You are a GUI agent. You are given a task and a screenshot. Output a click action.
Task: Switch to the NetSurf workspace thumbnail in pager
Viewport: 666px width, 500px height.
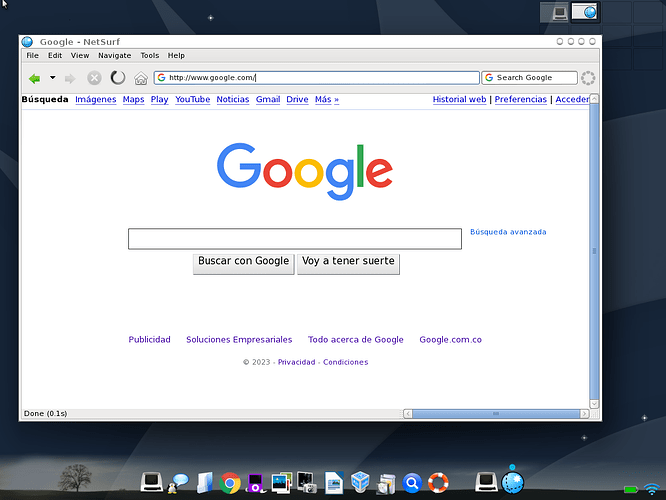tap(584, 12)
